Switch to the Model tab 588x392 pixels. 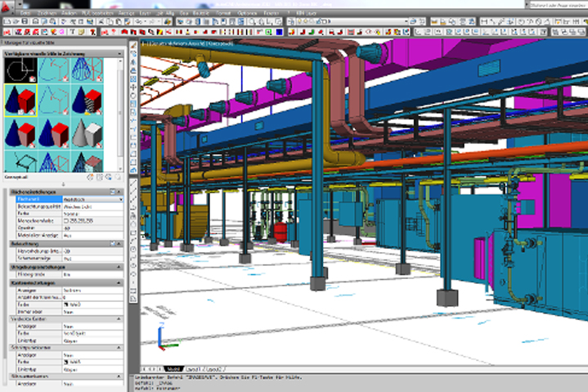pos(172,370)
